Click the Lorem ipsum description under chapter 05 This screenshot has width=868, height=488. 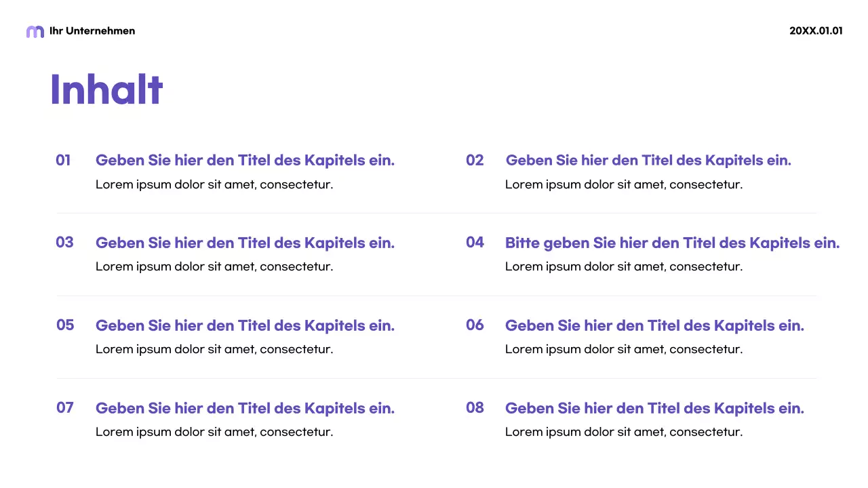(x=214, y=349)
